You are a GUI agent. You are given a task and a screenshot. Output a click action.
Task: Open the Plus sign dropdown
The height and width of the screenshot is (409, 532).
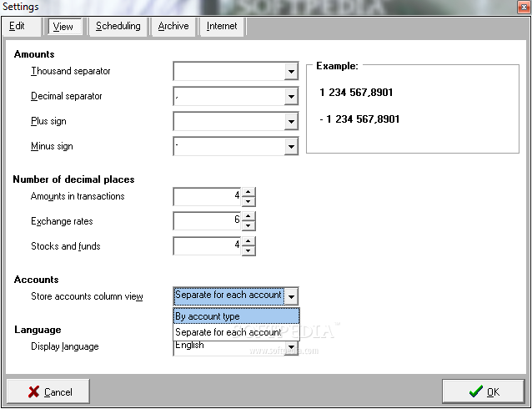coord(291,121)
